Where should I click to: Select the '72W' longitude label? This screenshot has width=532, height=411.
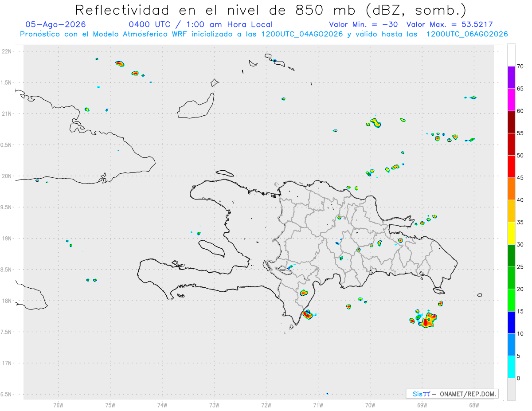(x=266, y=405)
